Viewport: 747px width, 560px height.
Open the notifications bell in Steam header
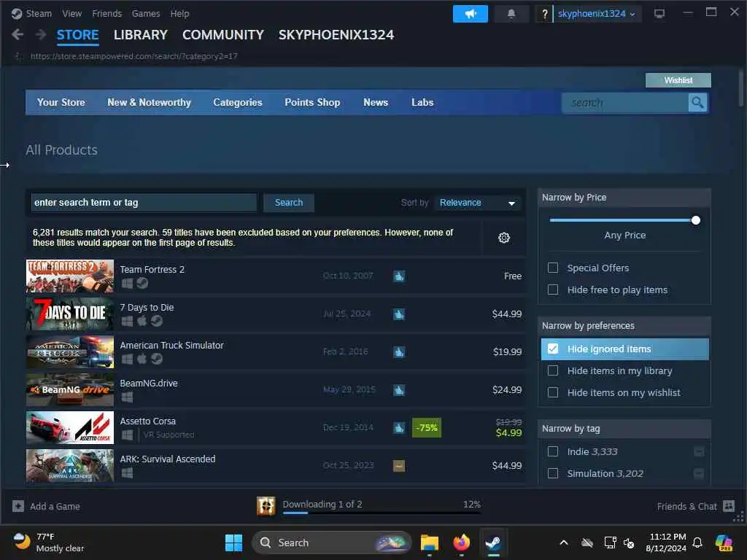tap(511, 14)
